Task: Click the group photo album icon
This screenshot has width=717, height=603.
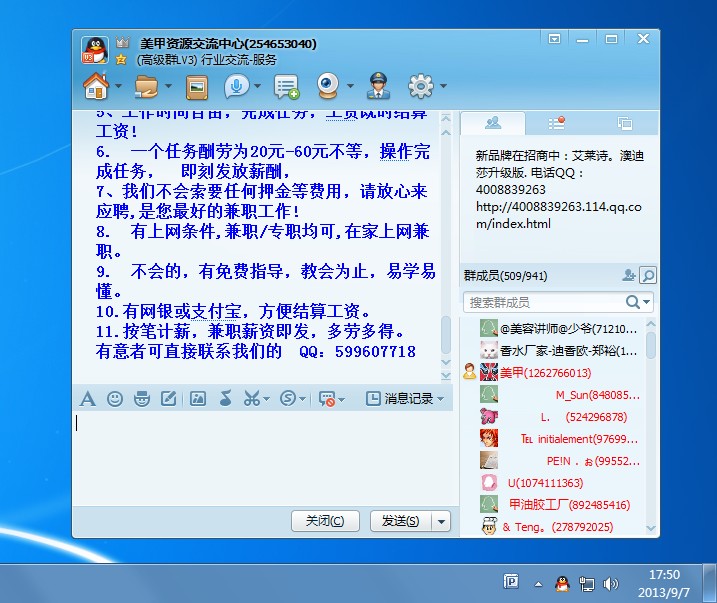Action: 197,88
